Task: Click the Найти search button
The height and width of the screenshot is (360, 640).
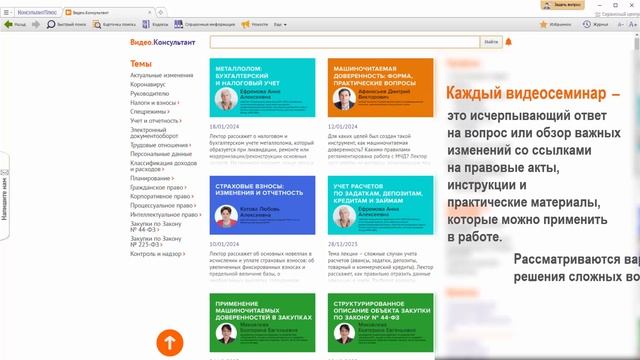Action: (491, 42)
